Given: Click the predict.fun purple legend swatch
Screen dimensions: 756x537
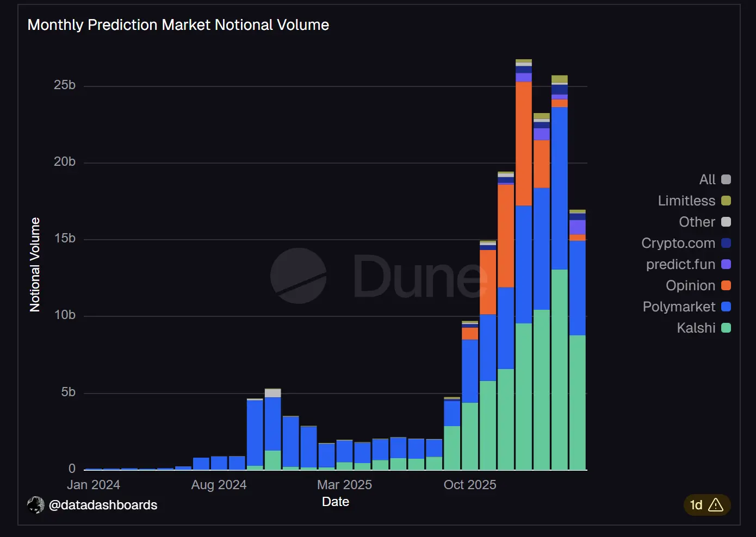Looking at the screenshot, I should [726, 264].
